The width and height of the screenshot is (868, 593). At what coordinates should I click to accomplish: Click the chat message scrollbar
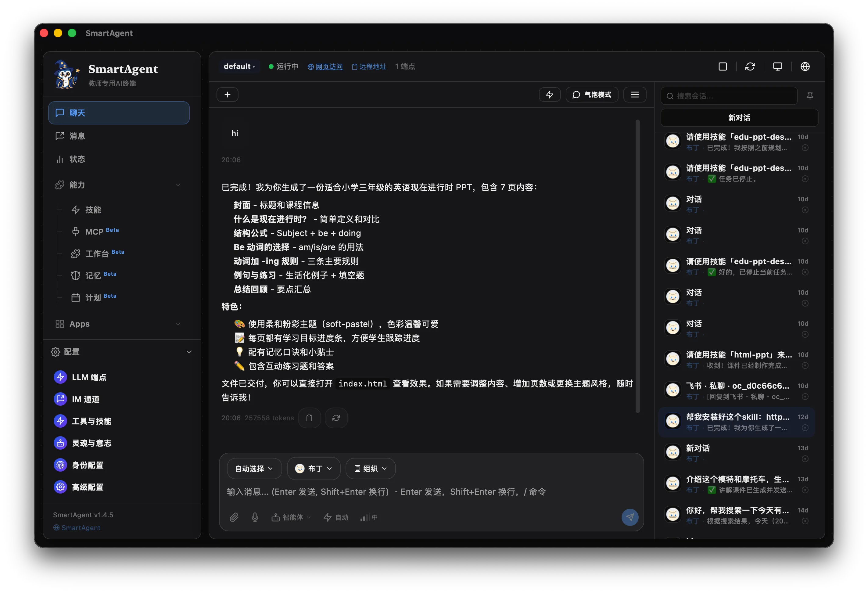click(x=637, y=266)
